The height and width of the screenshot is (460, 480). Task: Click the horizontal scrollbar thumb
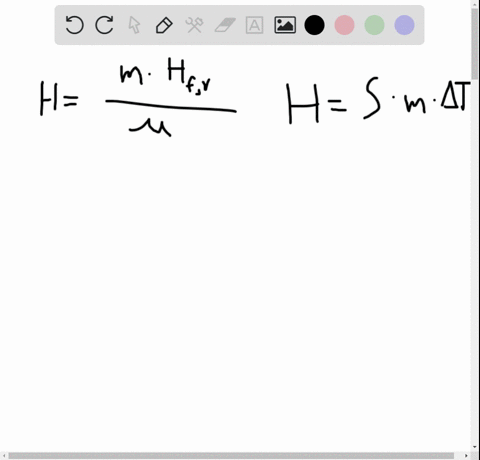coord(231,455)
